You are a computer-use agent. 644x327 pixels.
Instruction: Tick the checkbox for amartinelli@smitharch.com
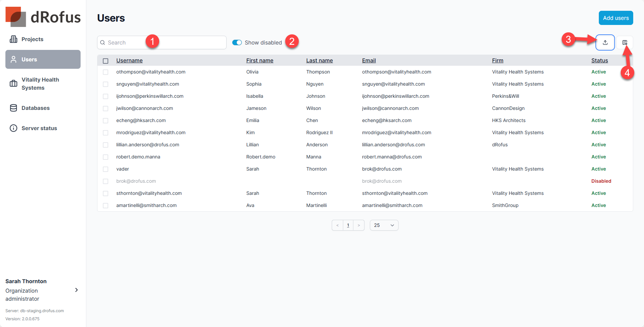point(106,206)
